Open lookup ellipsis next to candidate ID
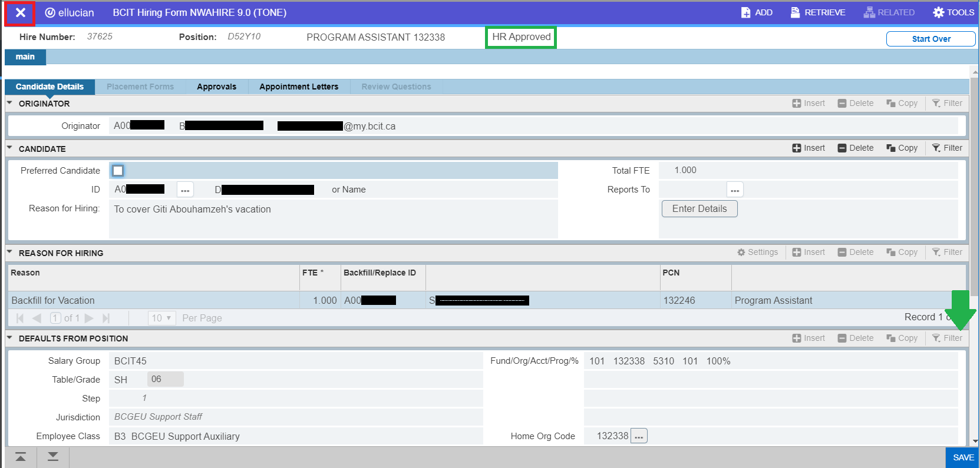 click(x=185, y=190)
